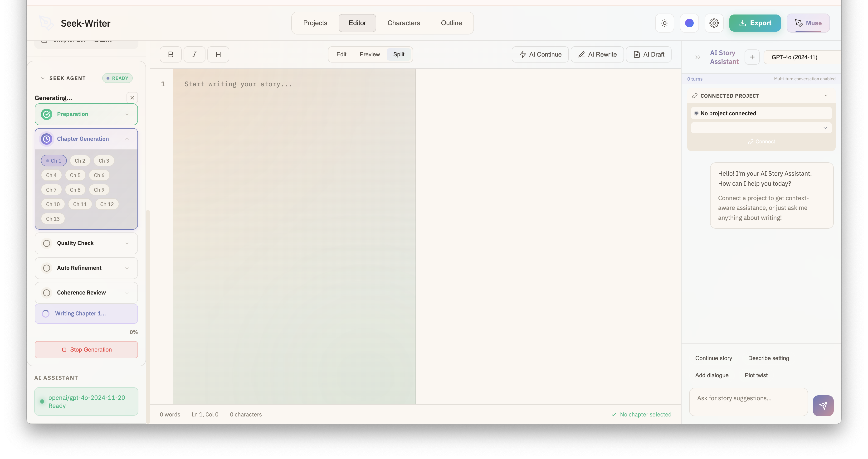
Task: Click the Describe setting suggestion
Action: click(769, 358)
